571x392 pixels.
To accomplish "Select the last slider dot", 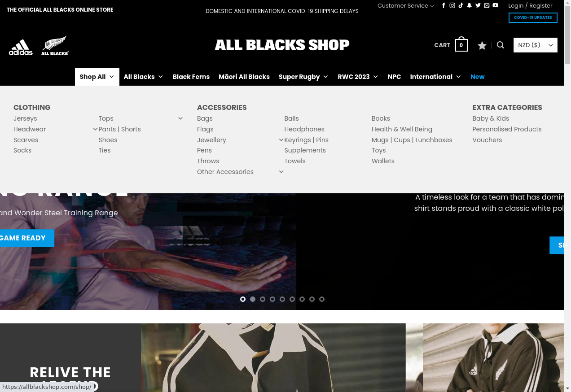I will click(322, 299).
